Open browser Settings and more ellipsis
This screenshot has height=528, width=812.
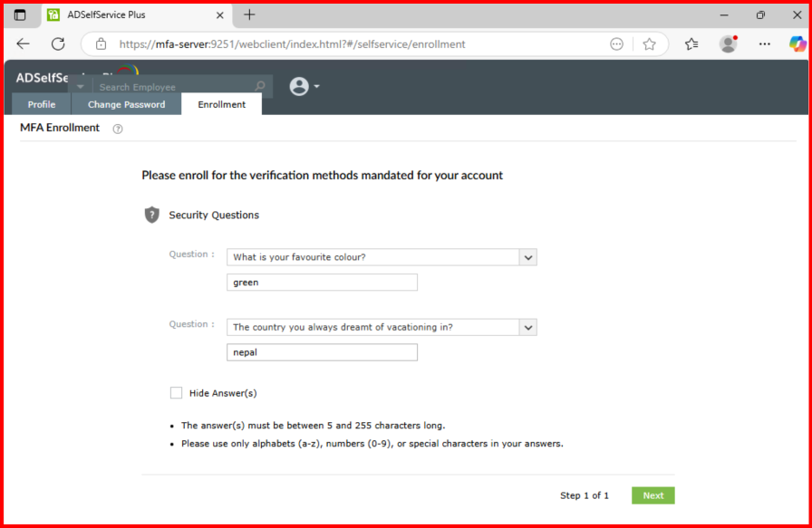[764, 43]
